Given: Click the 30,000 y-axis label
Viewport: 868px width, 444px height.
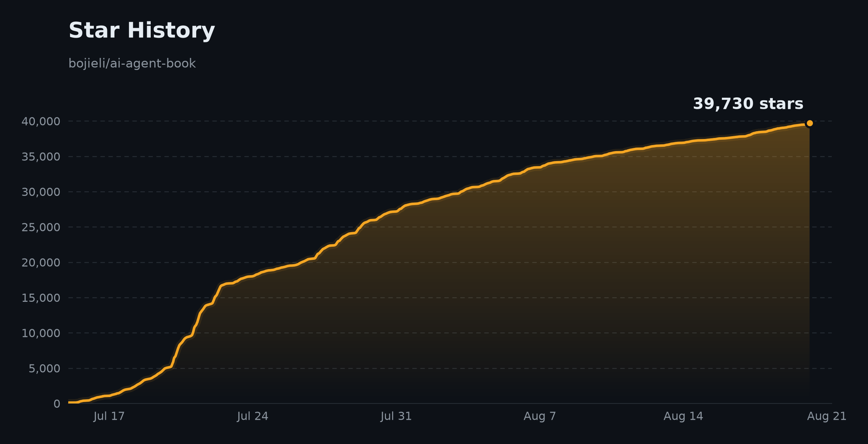Looking at the screenshot, I should click(x=41, y=192).
